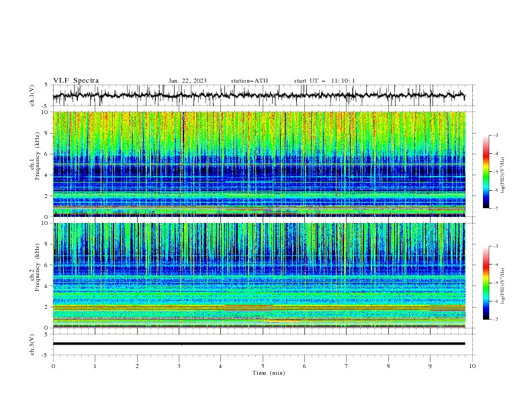532x411 pixels.
Task: Click the "start UT = 11:10:1" text
Action: pyautogui.click(x=324, y=81)
